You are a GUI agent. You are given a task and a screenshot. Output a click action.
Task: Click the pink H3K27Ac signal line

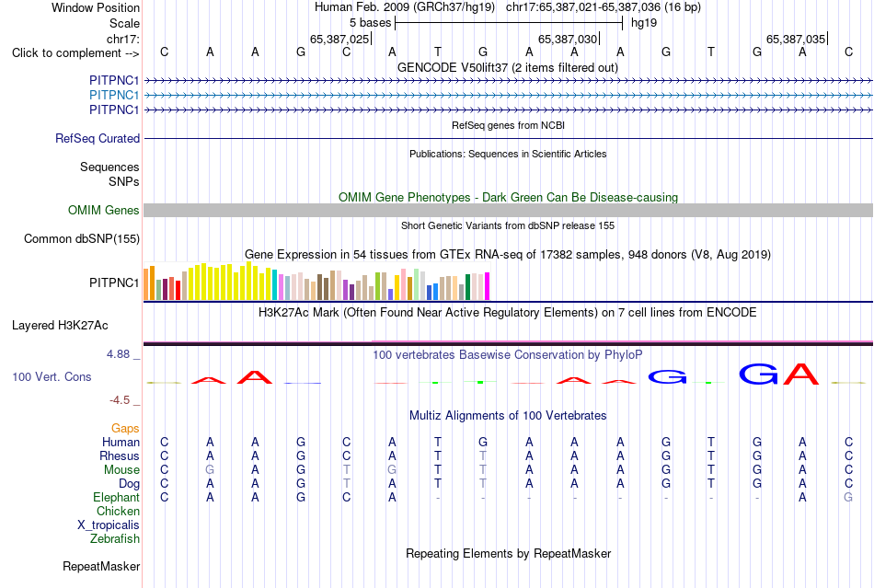click(622, 341)
